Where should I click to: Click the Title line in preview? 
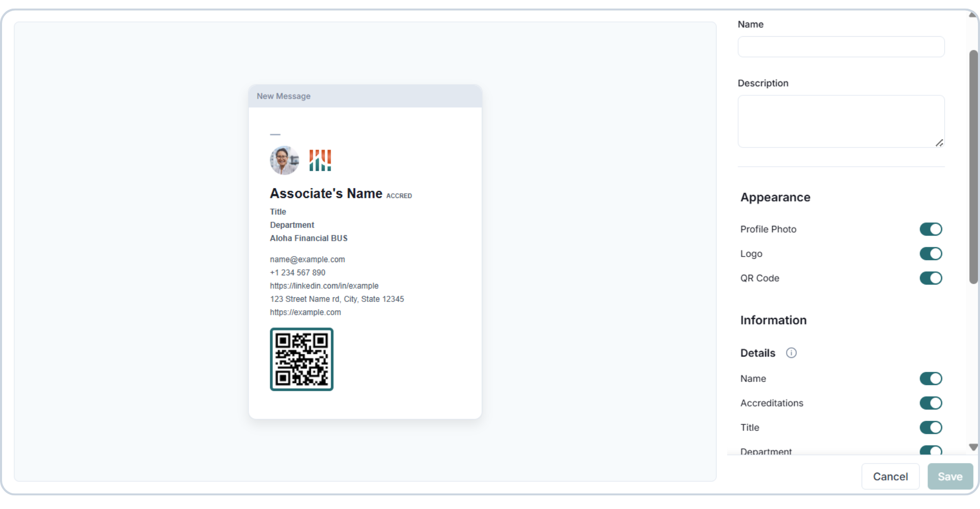coord(278,212)
